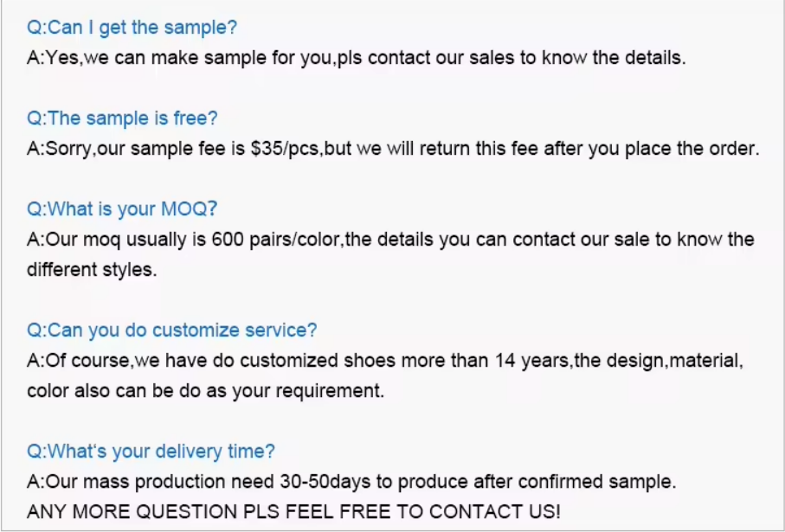Screen dimensions: 785x532
Task: Click the 'color also can be do' line
Action: pos(206,391)
